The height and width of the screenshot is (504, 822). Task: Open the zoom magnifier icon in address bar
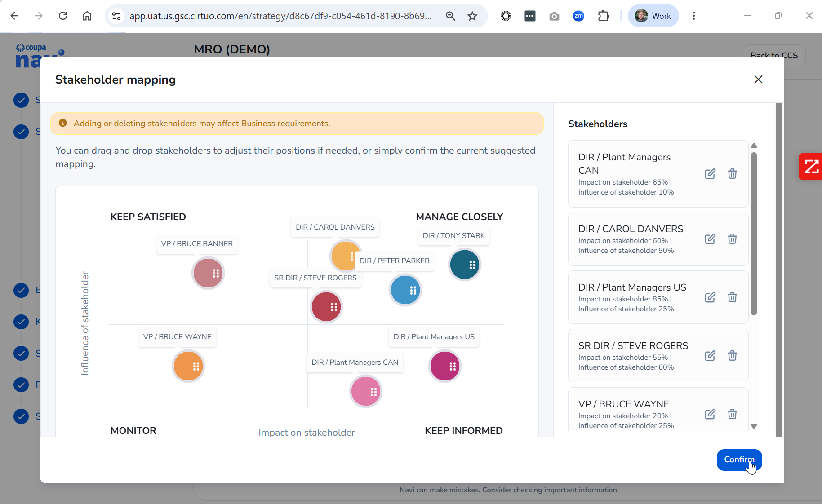pyautogui.click(x=450, y=16)
